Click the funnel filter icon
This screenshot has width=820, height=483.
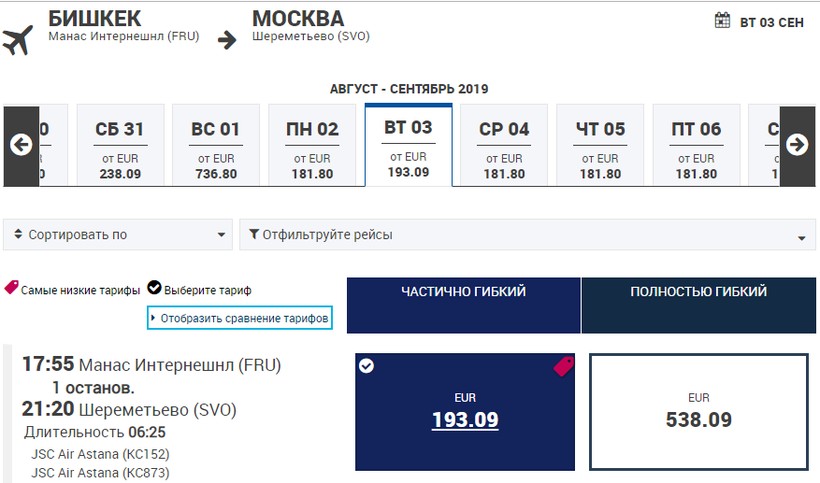click(254, 234)
